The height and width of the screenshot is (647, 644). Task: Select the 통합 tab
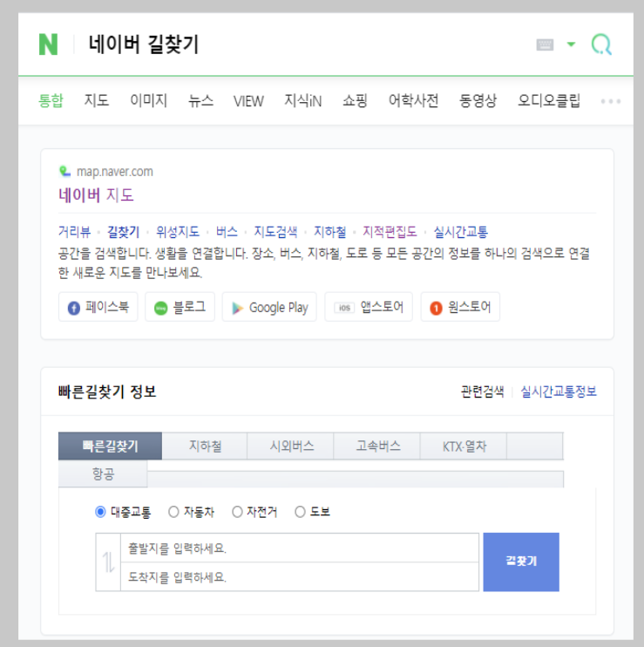(x=51, y=100)
